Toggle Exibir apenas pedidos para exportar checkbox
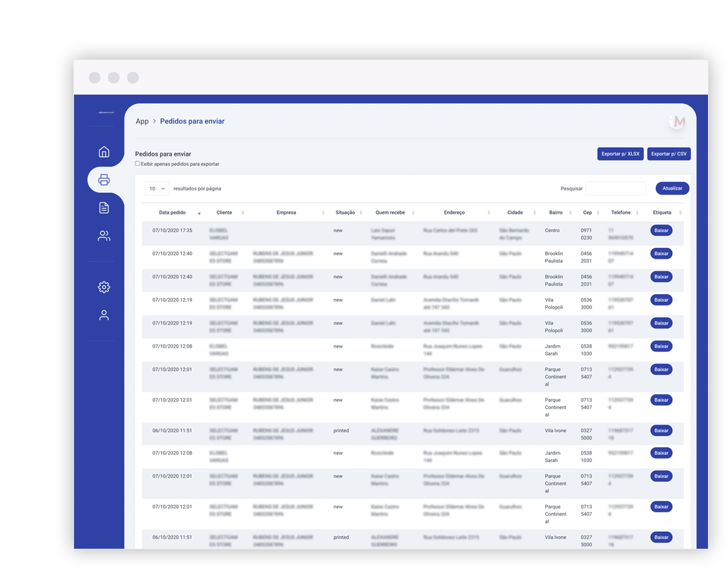The image size is (728, 573). (137, 163)
